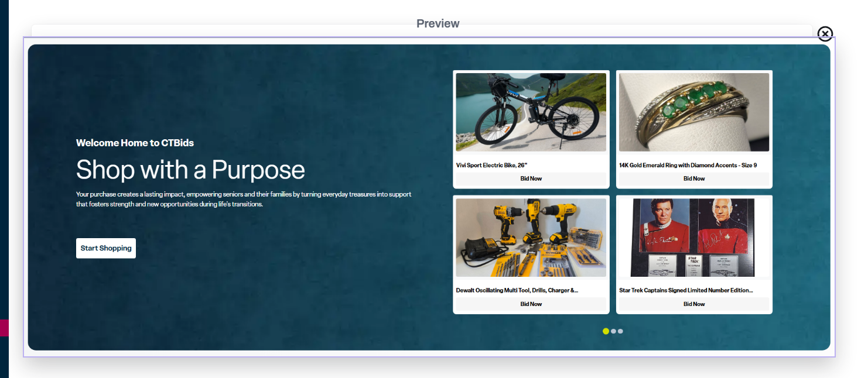Click the Dewalt Oscillating Multi Tool title
This screenshot has width=868, height=378.
click(x=517, y=290)
